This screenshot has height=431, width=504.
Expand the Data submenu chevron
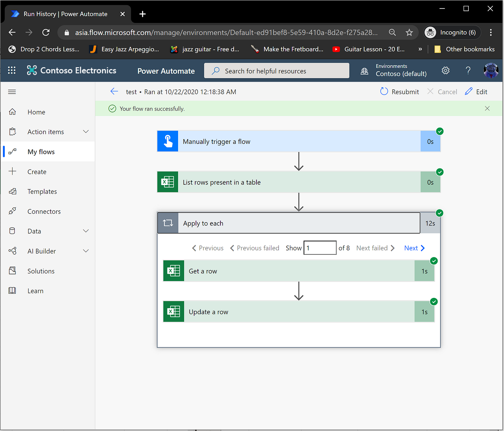(x=86, y=231)
